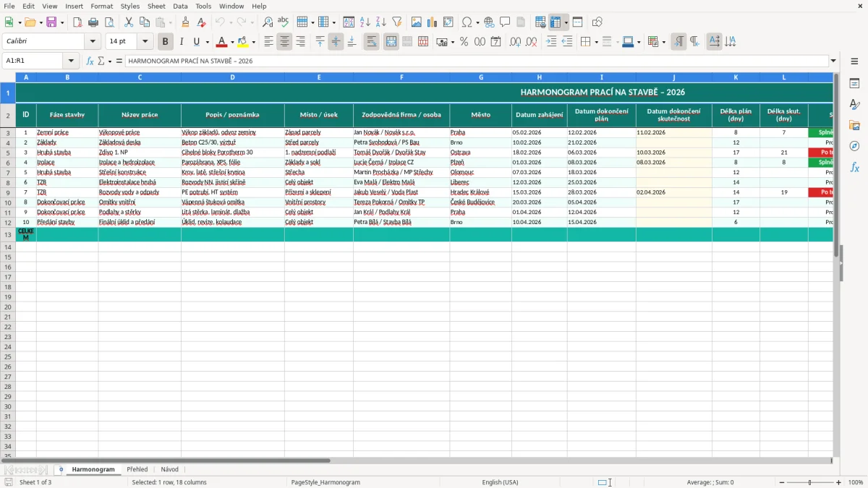Switch to the Přehled sheet tab

click(137, 469)
